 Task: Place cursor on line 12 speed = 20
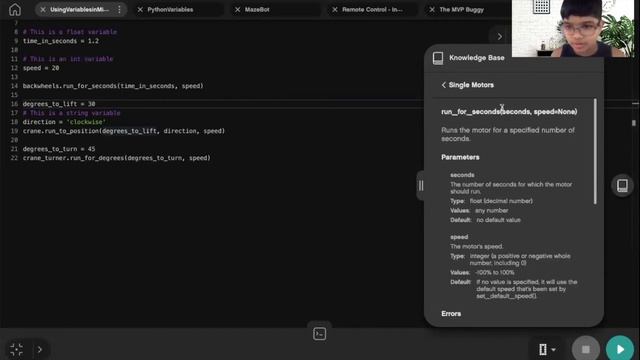click(41, 68)
